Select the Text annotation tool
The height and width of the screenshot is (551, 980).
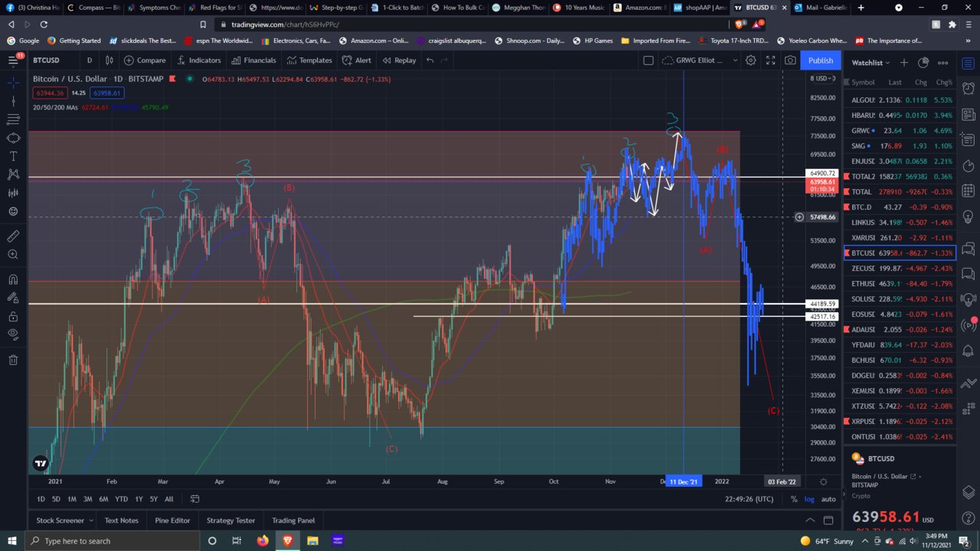(x=13, y=156)
